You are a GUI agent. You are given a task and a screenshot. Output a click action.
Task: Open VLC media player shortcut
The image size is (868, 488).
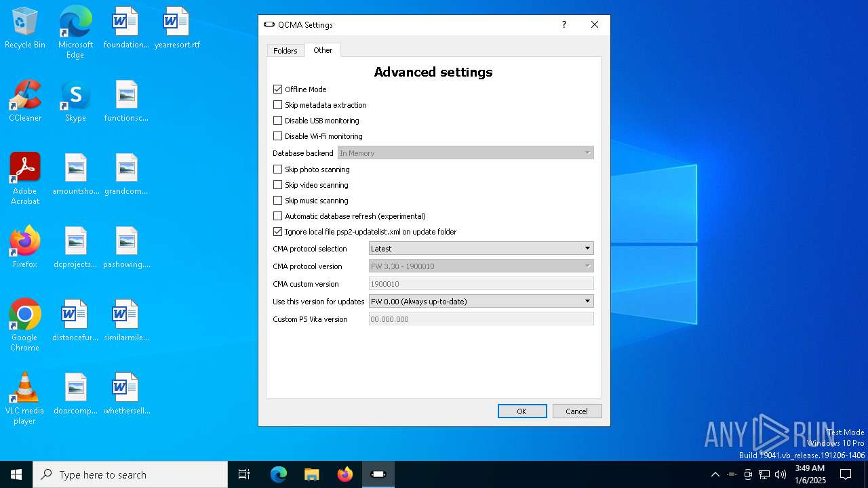[25, 398]
